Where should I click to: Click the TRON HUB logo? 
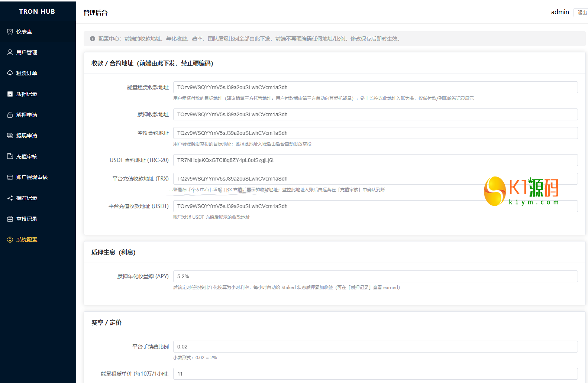(37, 12)
